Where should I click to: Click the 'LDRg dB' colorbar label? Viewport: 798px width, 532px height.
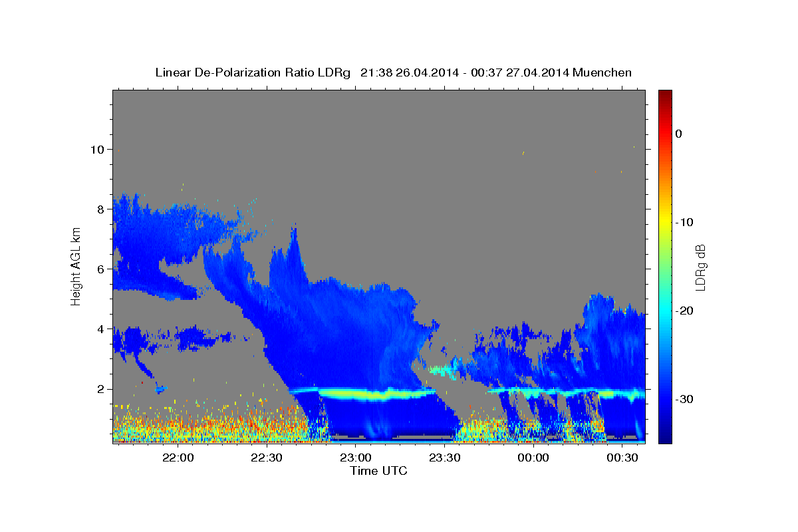tap(700, 267)
